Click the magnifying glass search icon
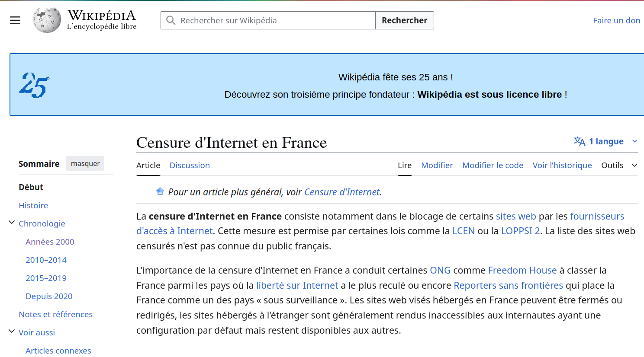Image resolution: width=644 pixels, height=357 pixels. pos(171,20)
